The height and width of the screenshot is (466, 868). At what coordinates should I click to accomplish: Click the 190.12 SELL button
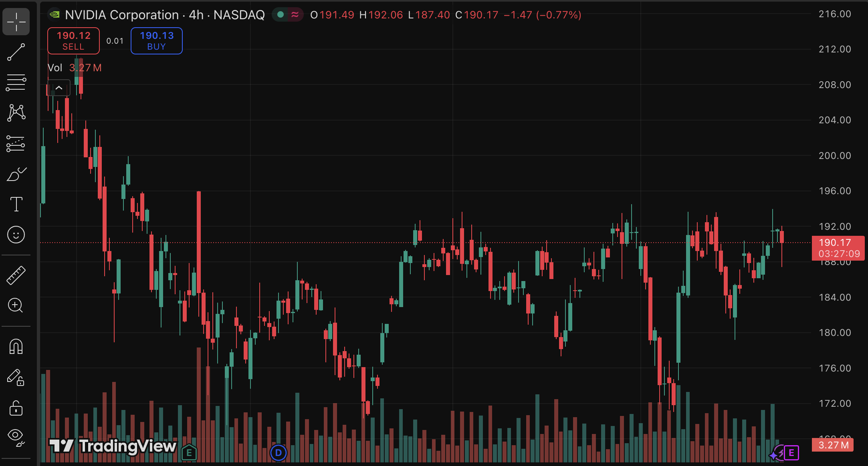(x=73, y=41)
